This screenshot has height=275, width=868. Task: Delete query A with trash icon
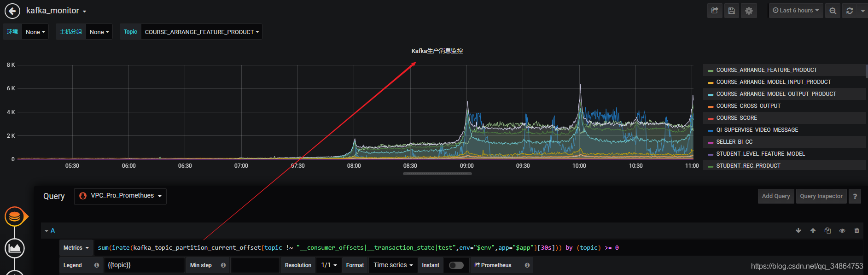coord(856,231)
